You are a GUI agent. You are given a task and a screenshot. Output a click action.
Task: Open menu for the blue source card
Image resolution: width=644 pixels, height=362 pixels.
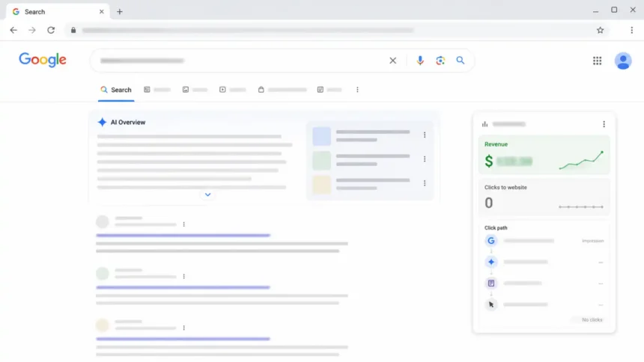[425, 135]
